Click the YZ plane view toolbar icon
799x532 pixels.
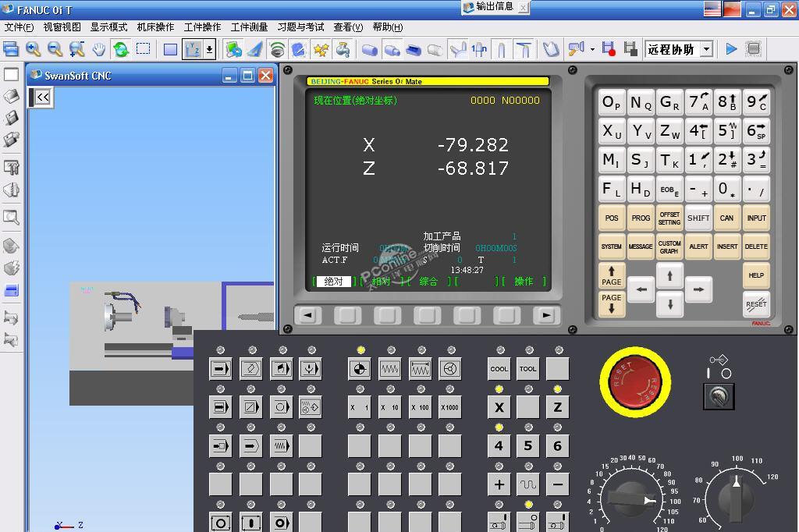(x=193, y=49)
